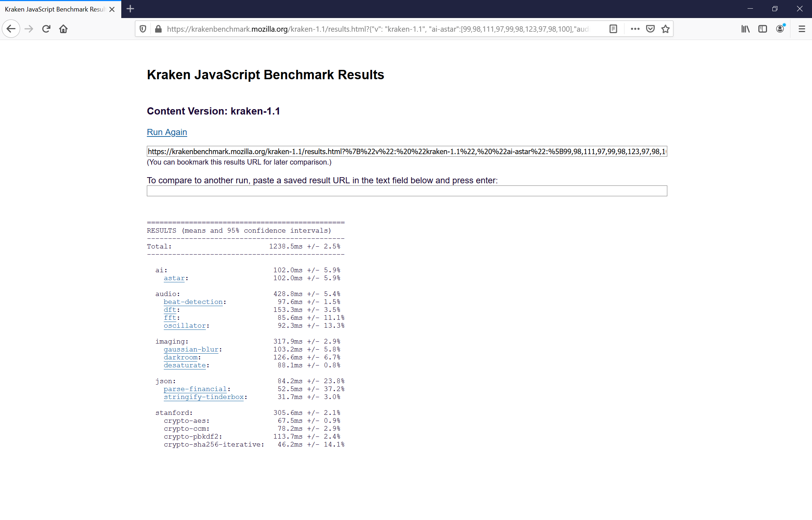Open the stringify-tinderbox test link
This screenshot has height=520, width=812.
click(204, 397)
